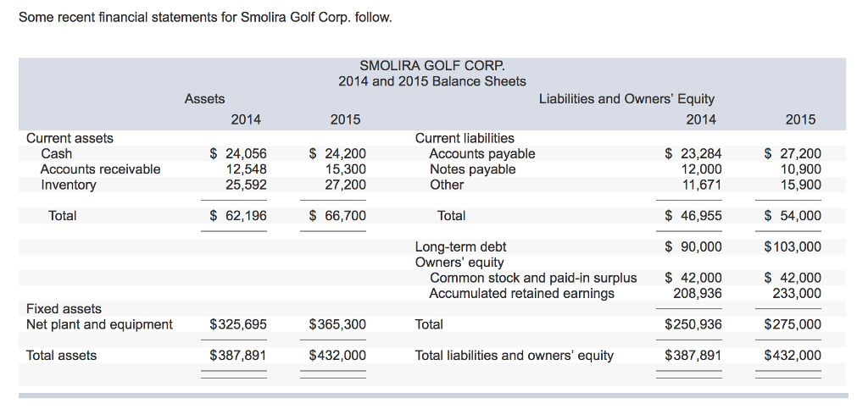Click net plant value $325,695
Screen dimensions: 868x420
(x=238, y=324)
